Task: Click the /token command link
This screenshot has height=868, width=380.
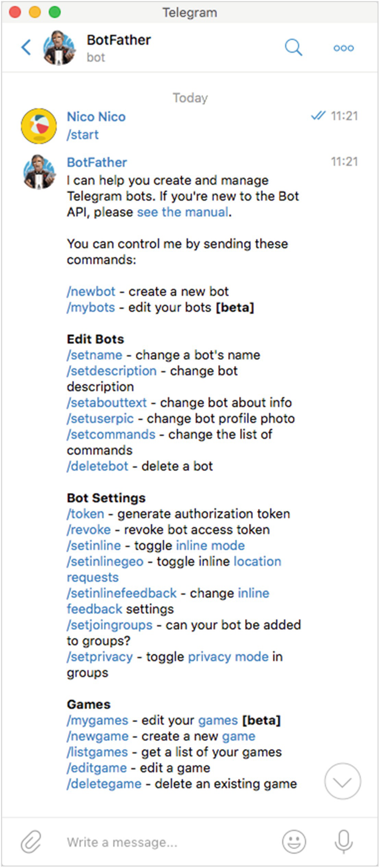Action: click(x=86, y=514)
